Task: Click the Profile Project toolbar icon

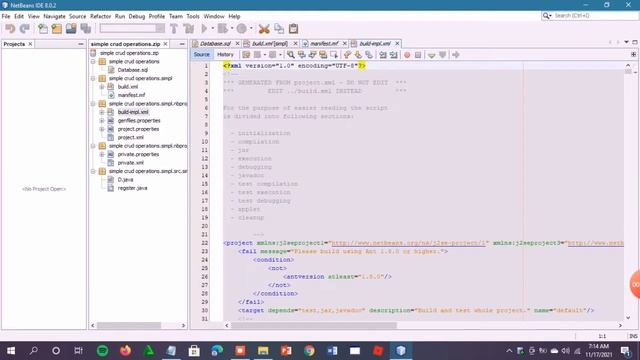Action: [x=242, y=29]
